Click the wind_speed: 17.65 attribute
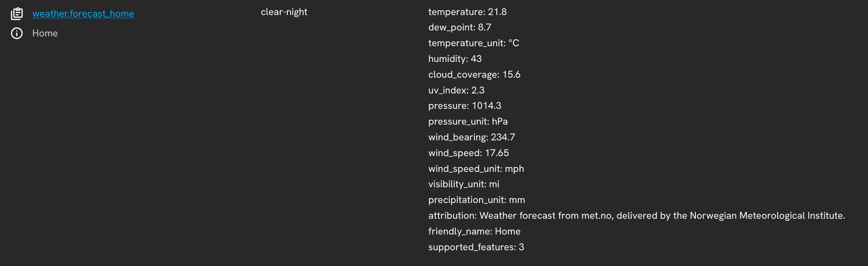The width and height of the screenshot is (868, 266). pos(468,153)
